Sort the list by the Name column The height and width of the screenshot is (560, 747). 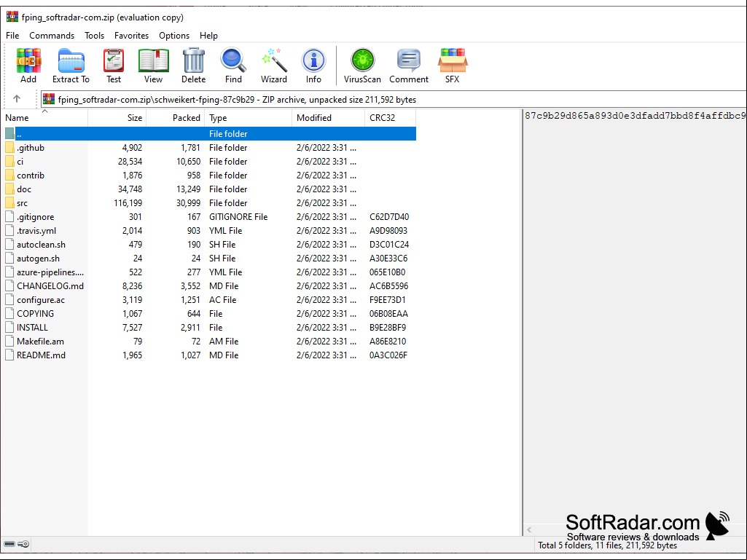[44, 118]
